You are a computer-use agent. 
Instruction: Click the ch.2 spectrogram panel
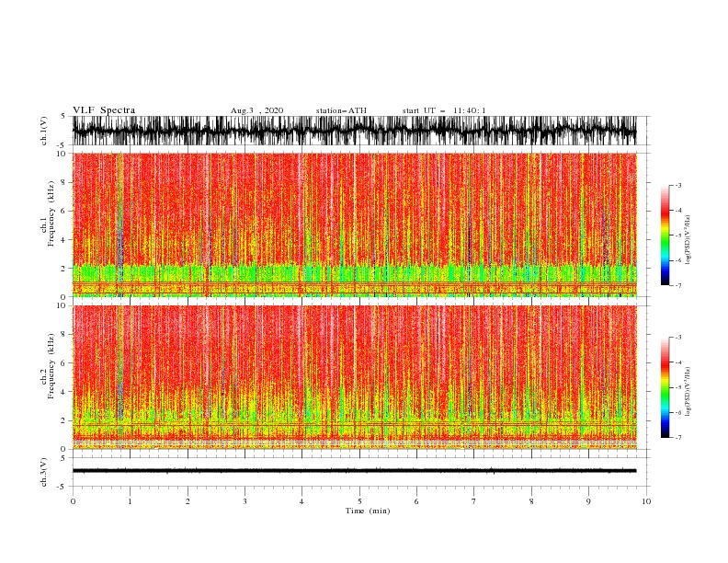coord(354,377)
